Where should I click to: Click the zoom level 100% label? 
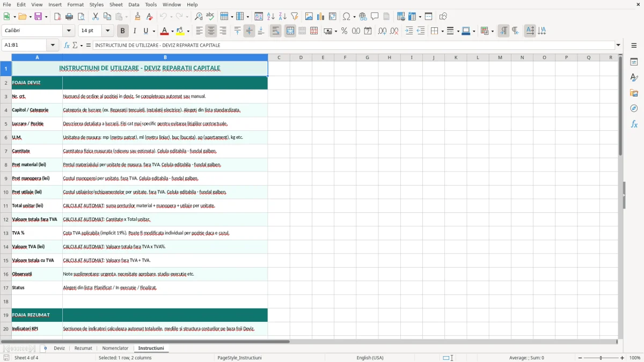pos(635,358)
